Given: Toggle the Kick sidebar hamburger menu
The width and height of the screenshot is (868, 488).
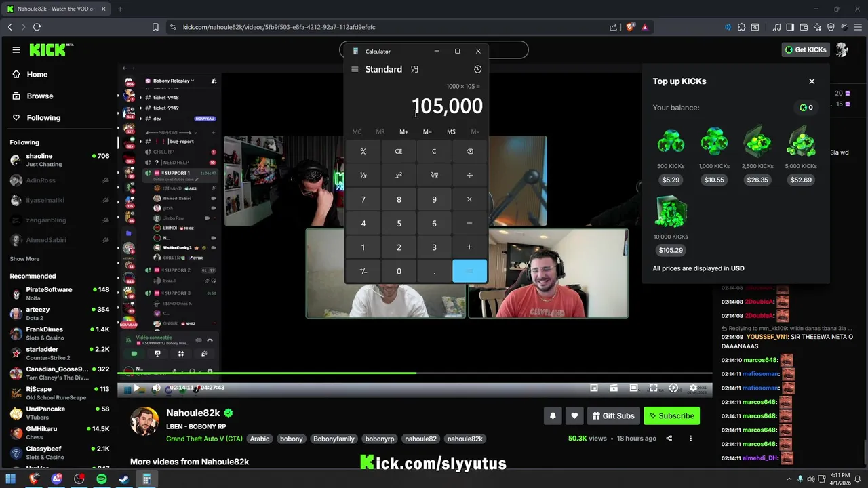Looking at the screenshot, I should [16, 49].
